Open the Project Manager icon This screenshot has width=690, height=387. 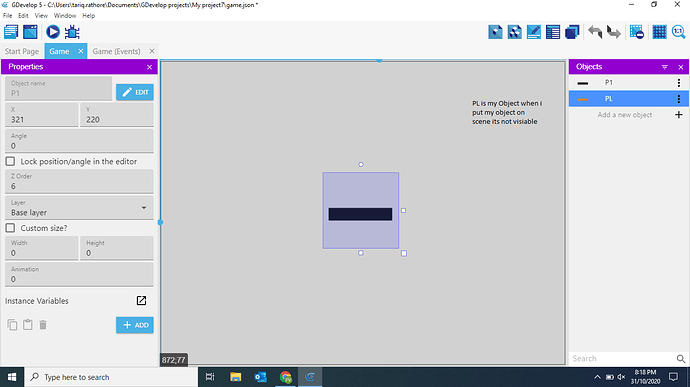tap(11, 32)
